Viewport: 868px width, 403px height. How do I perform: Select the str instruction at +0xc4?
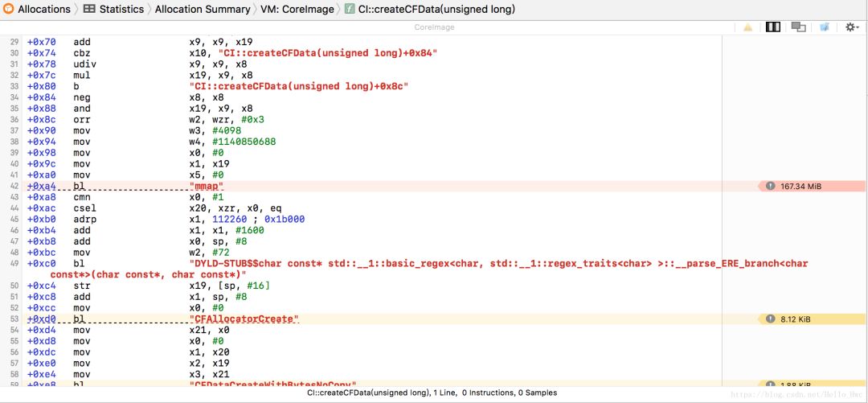pyautogui.click(x=82, y=286)
